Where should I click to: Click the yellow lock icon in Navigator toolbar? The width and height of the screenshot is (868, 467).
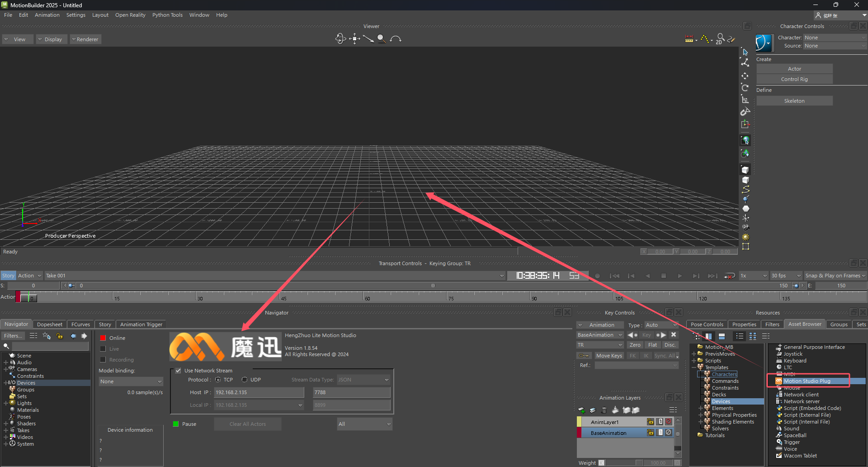60,336
